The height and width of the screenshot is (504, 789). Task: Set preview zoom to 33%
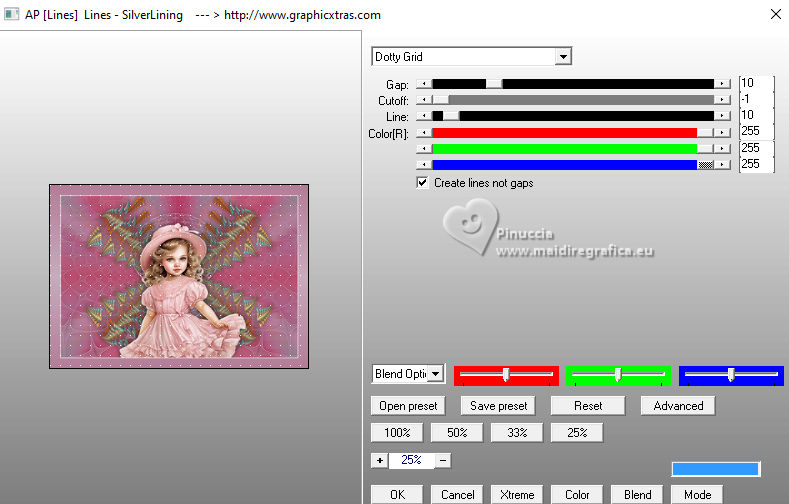click(517, 433)
